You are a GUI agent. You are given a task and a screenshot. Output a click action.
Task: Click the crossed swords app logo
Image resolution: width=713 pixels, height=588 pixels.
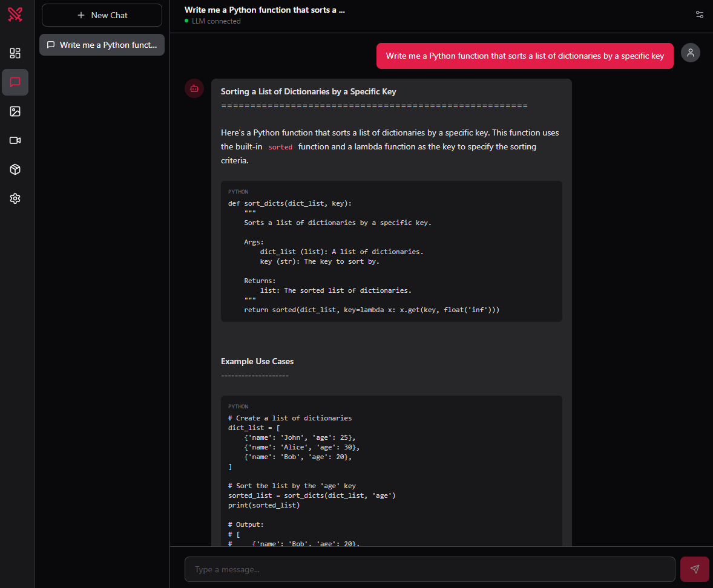coord(15,15)
